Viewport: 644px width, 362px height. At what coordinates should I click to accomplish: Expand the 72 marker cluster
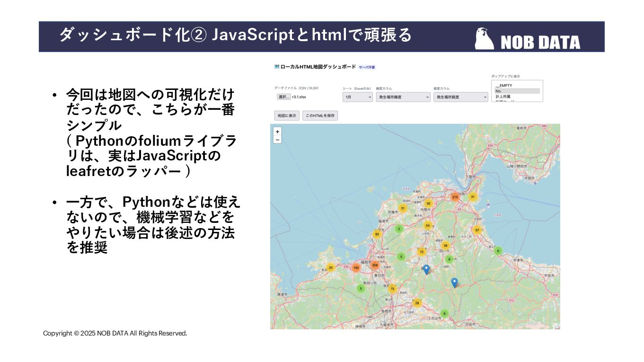(x=422, y=252)
